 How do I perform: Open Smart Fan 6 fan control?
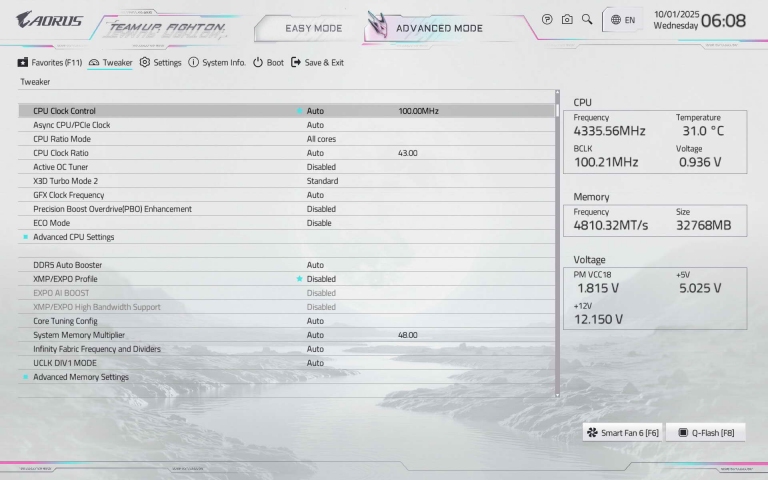[622, 433]
